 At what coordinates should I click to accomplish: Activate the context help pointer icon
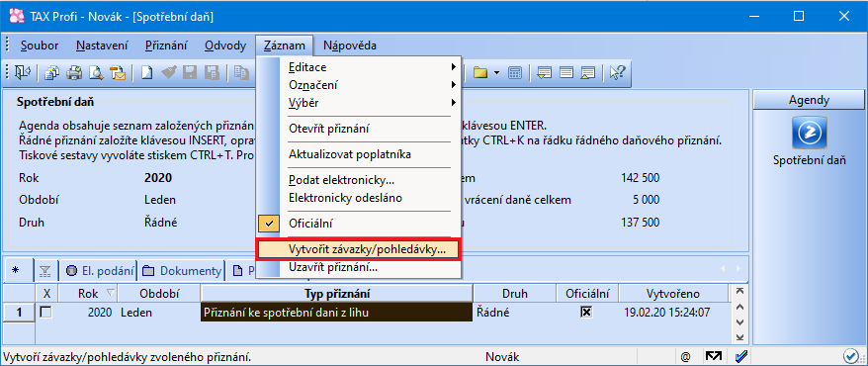tap(617, 72)
